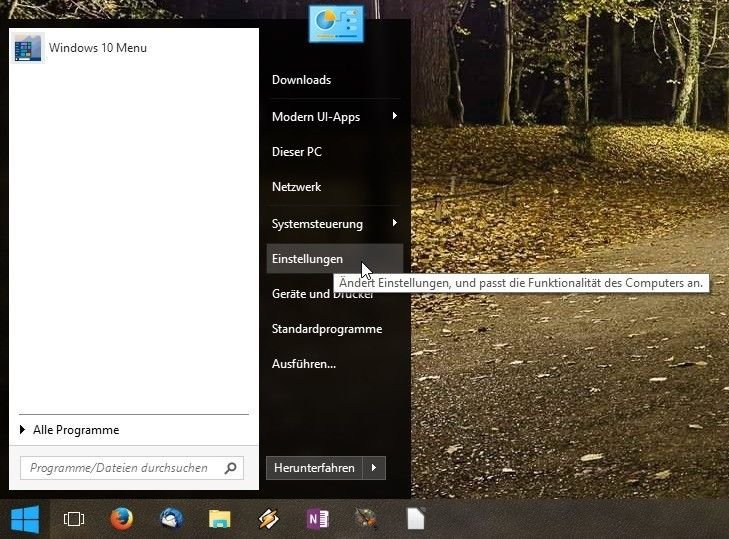Open the Windows 10 Menu entry
729x539 pixels.
pos(134,47)
